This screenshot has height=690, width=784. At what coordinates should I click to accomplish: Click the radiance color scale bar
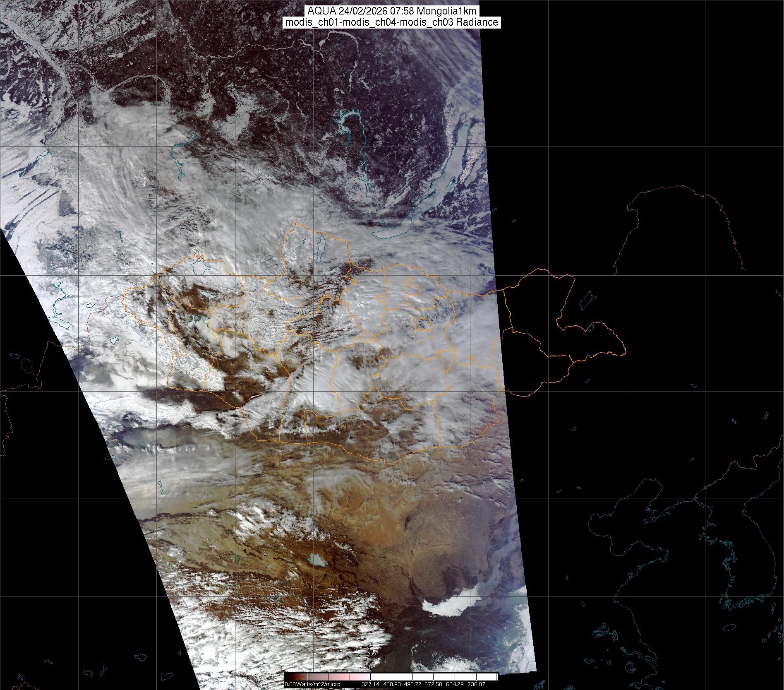[x=391, y=677]
